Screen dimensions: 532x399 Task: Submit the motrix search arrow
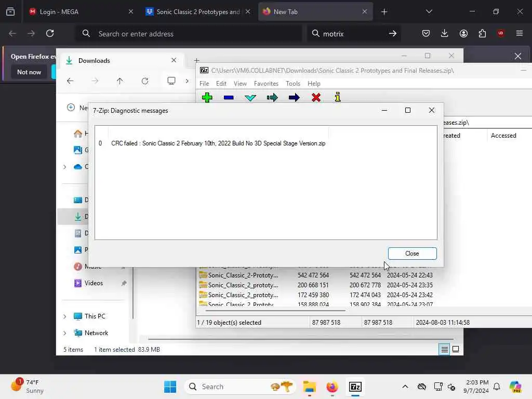pyautogui.click(x=393, y=33)
